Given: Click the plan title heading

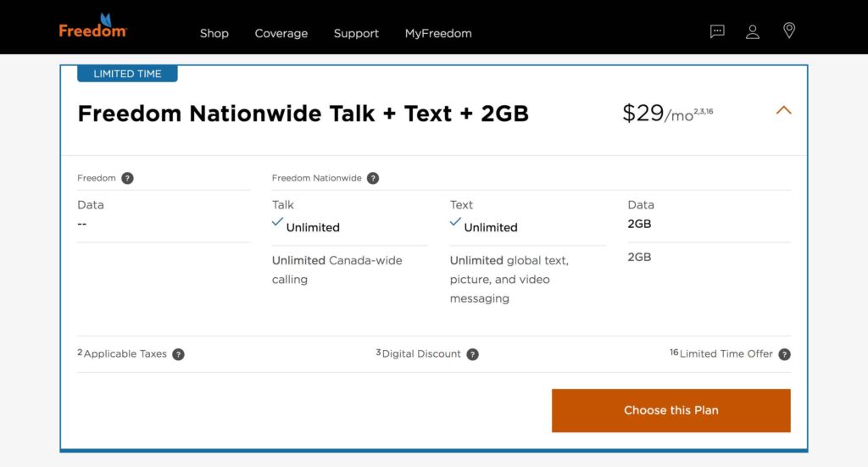Looking at the screenshot, I should pos(303,114).
